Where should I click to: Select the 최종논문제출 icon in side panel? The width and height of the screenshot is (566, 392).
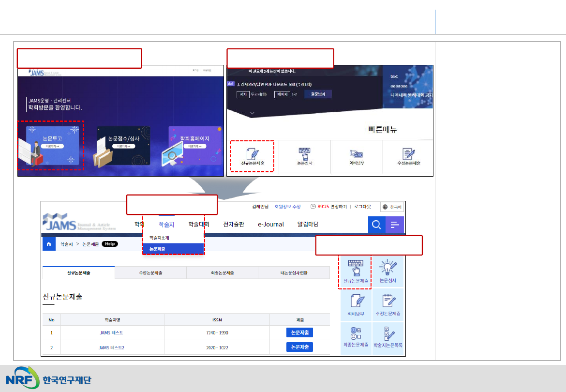click(x=355, y=337)
